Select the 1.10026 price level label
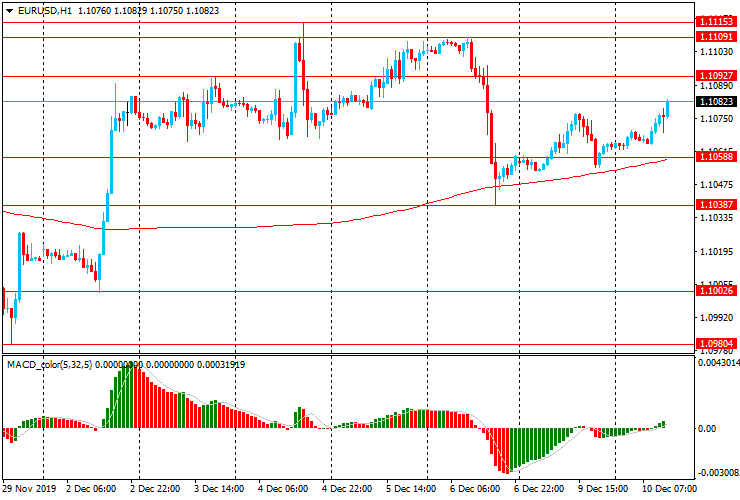The width and height of the screenshot is (740, 500). click(x=716, y=291)
